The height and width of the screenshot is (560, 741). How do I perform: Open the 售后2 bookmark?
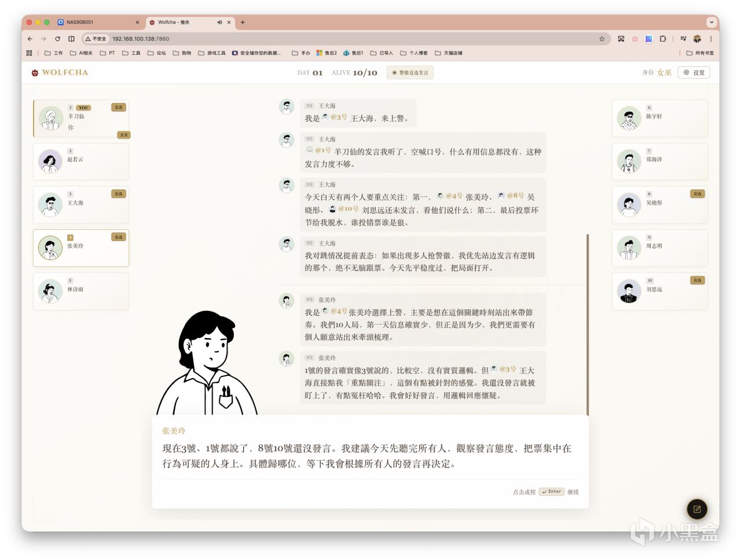[x=327, y=53]
